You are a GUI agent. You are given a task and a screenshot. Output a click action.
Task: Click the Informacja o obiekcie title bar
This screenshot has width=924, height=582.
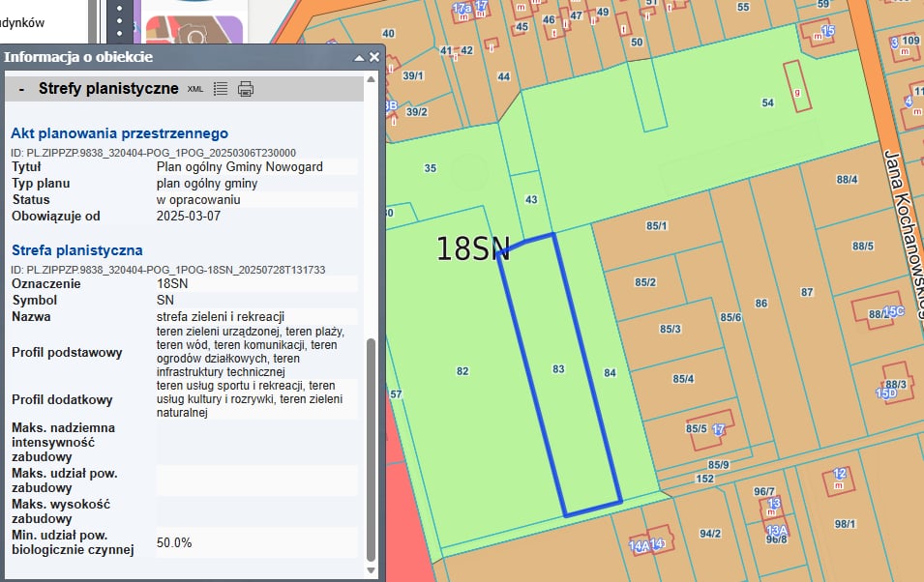[174, 57]
